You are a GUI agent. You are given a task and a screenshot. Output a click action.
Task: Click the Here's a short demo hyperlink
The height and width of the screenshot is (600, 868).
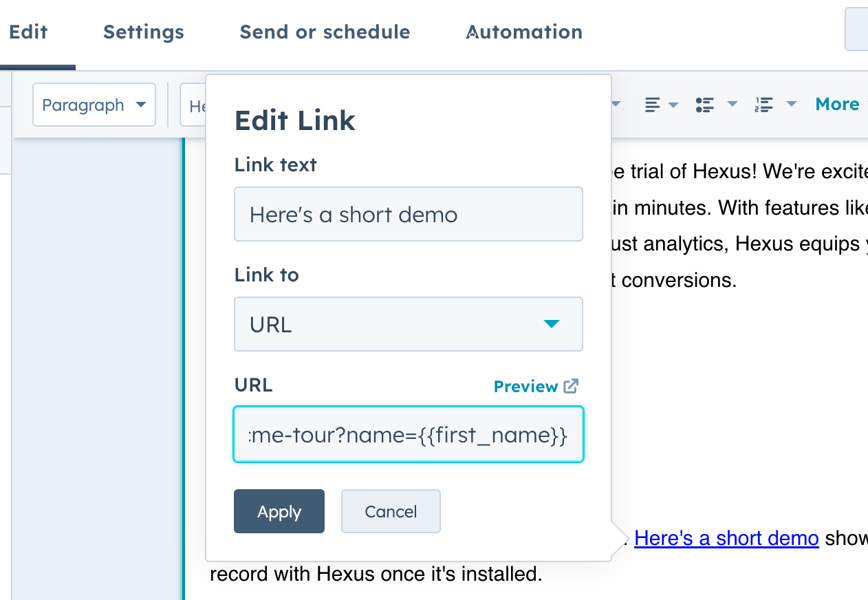pos(726,538)
